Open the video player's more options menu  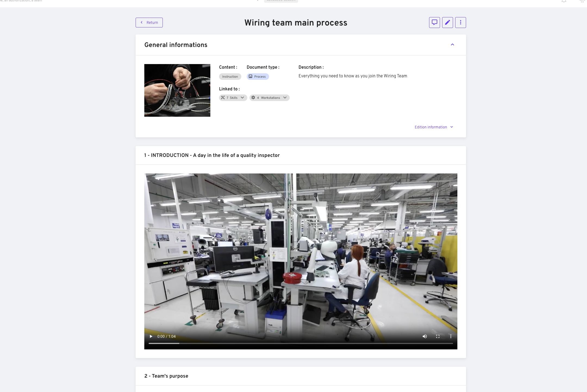[x=451, y=336]
